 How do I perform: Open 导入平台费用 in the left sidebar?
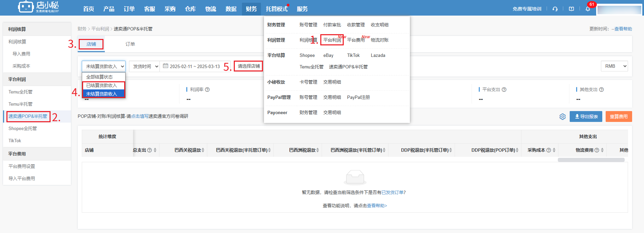pyautogui.click(x=22, y=178)
